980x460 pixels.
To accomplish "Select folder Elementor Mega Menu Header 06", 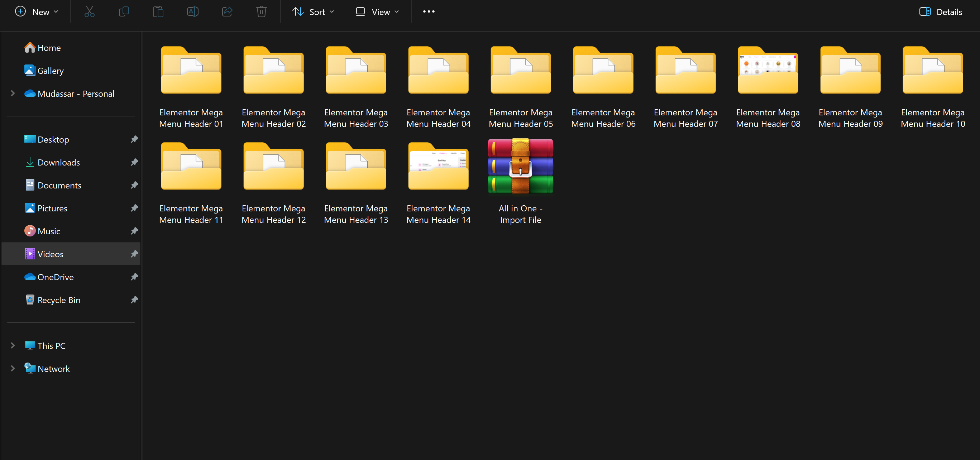I will [603, 87].
